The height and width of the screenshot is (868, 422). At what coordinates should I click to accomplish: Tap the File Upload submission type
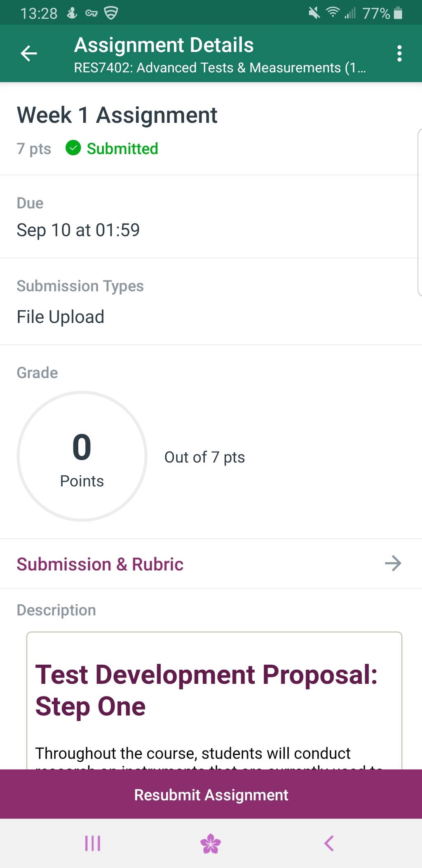click(61, 317)
